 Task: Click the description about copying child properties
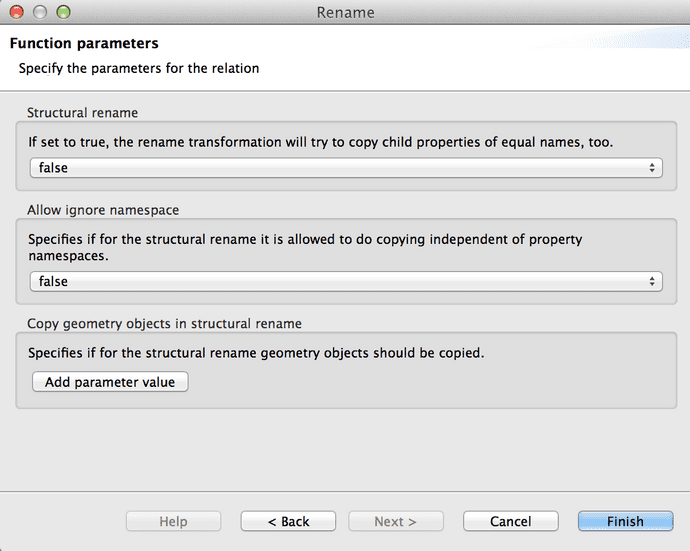pos(320,142)
